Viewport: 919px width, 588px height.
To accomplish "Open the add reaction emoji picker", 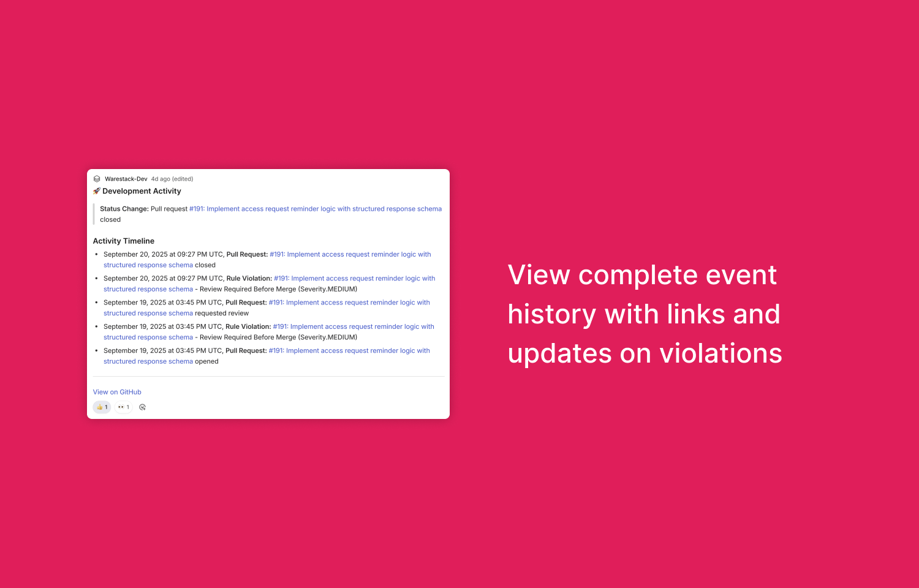I will click(143, 407).
